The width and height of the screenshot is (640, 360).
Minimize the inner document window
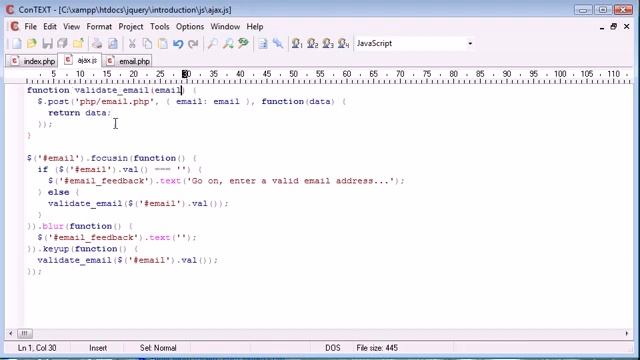(x=602, y=27)
